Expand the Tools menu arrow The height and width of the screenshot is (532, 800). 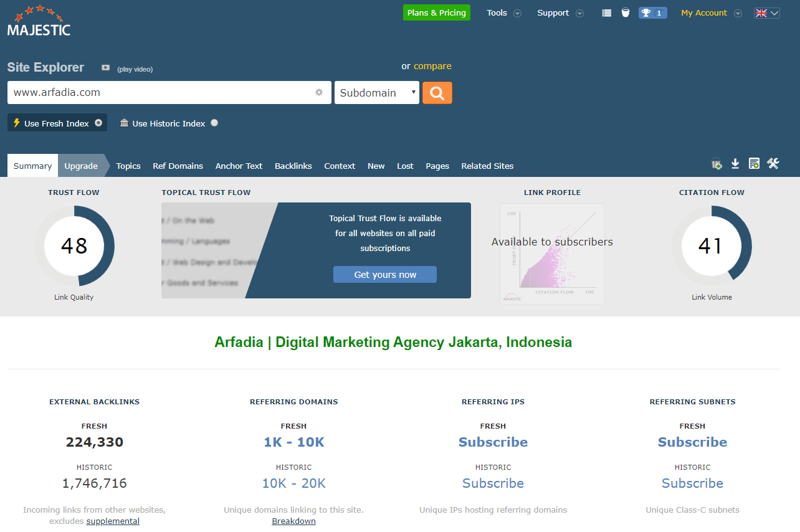[517, 13]
